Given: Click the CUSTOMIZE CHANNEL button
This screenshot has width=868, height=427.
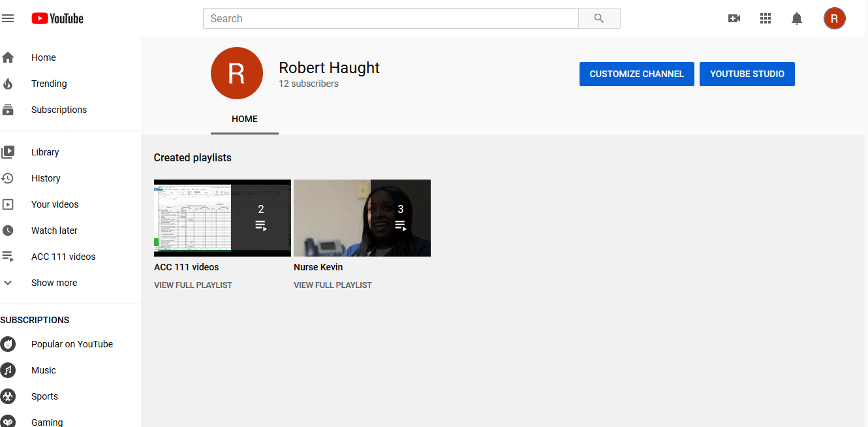Looking at the screenshot, I should coord(636,74).
